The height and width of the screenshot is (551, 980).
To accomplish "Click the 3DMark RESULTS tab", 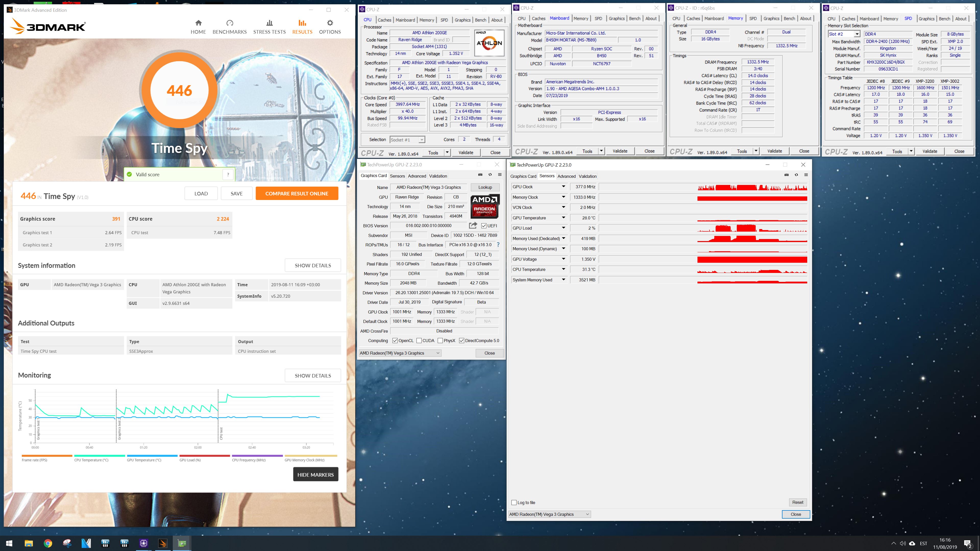I will pos(302,27).
